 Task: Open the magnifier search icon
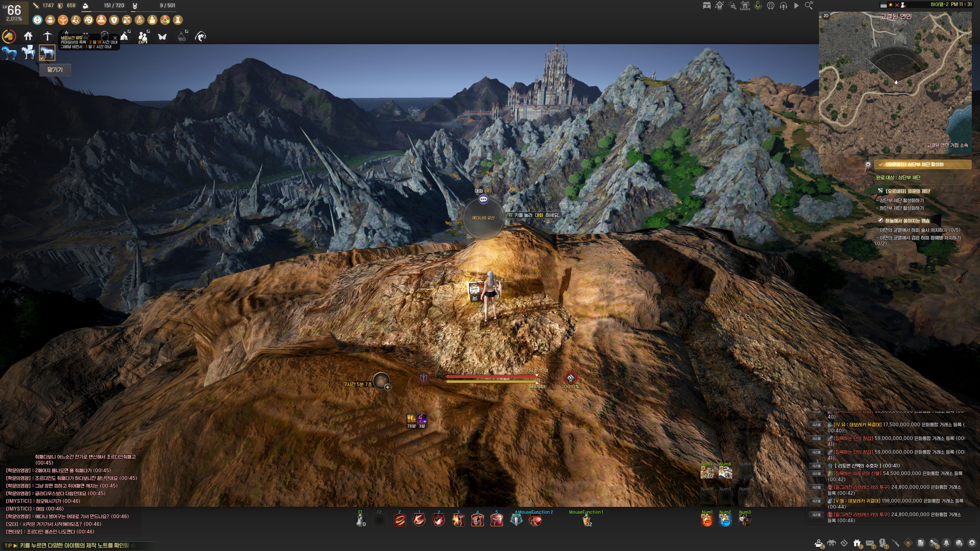tap(809, 6)
